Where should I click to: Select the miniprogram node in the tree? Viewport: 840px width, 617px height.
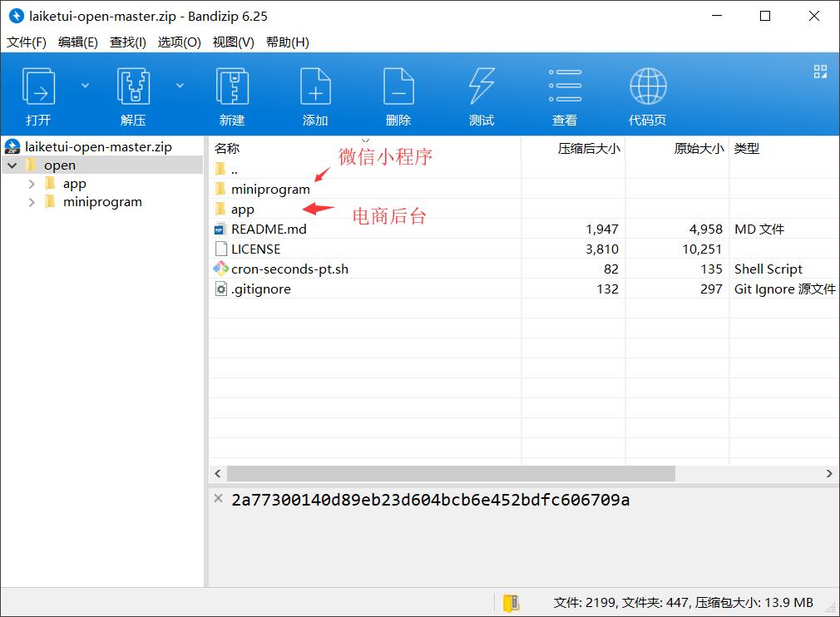coord(102,202)
